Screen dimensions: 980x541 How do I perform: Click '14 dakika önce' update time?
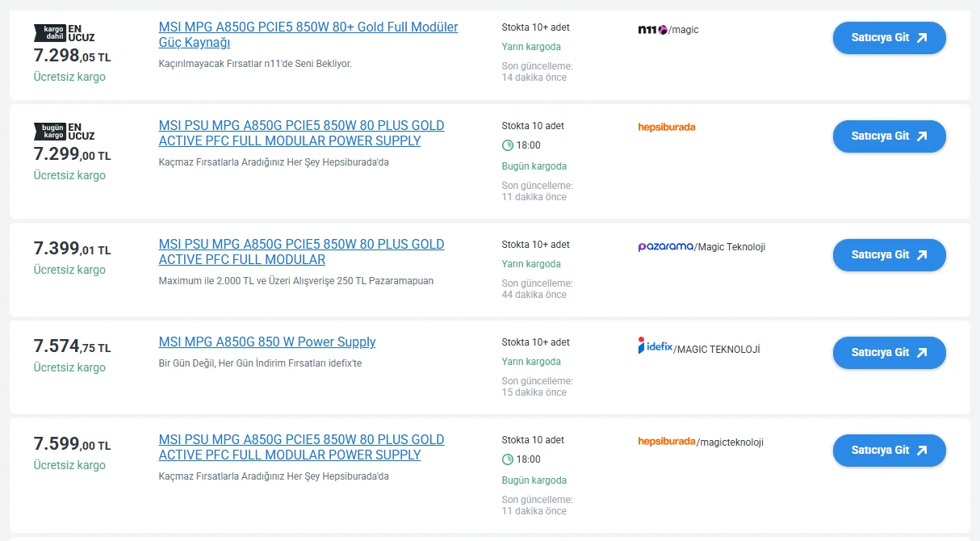coord(534,78)
